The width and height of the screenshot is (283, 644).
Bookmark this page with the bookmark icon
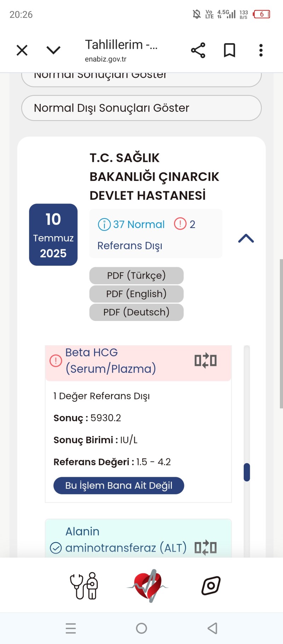point(230,50)
